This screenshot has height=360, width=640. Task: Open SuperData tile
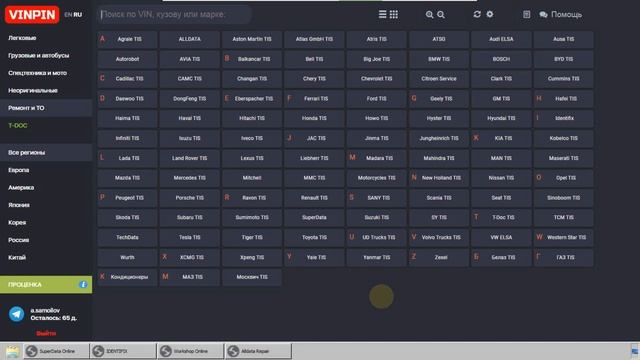click(x=314, y=218)
